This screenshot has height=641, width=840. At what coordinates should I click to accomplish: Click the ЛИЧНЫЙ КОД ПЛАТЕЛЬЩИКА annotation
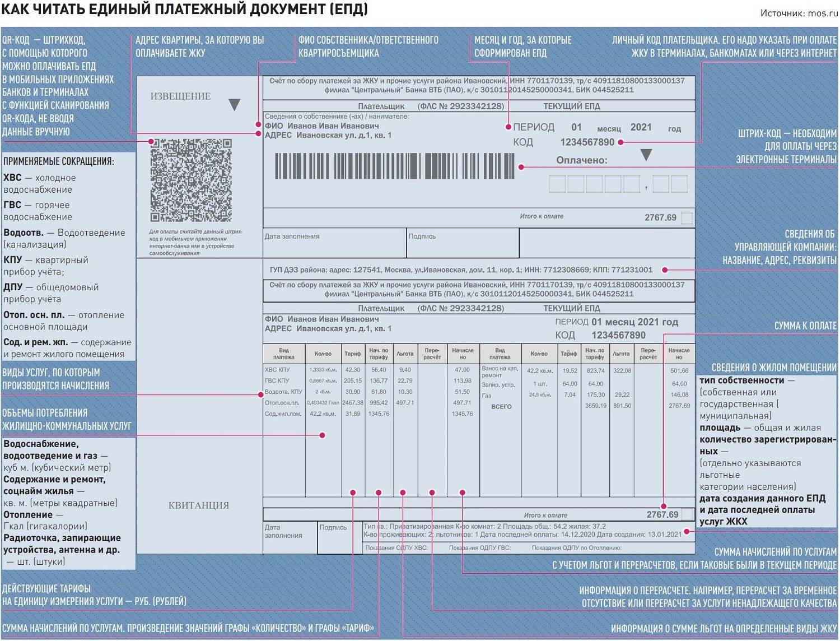point(724,47)
